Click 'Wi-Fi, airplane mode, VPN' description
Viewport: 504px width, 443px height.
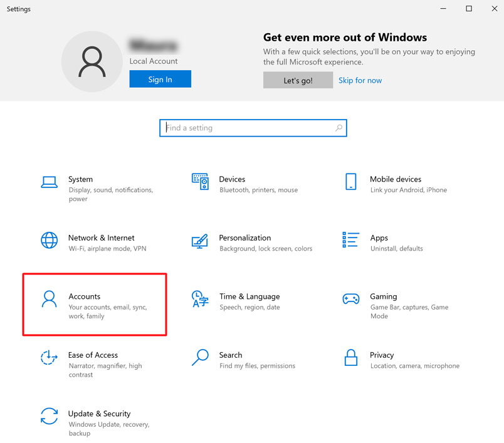pyautogui.click(x=107, y=248)
